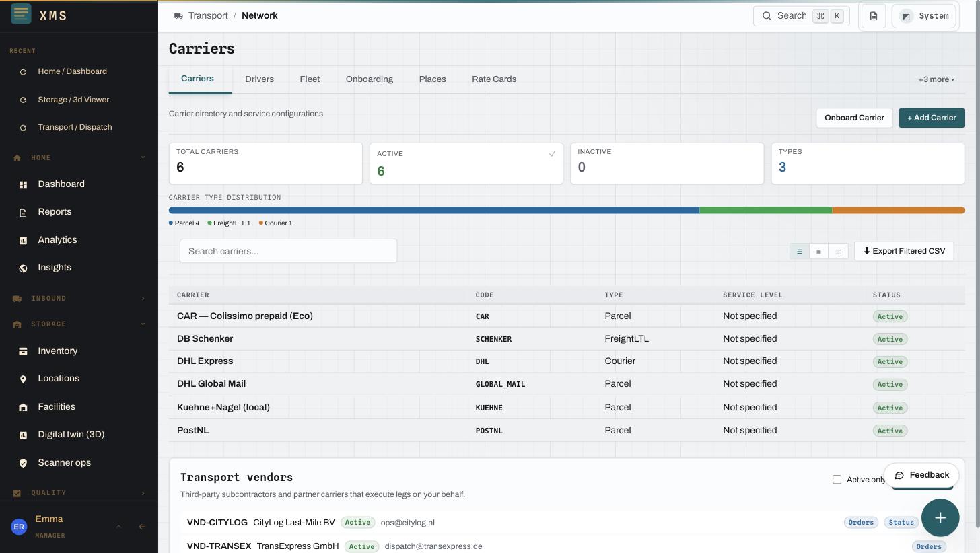
Task: Open the Feedback button
Action: point(921,475)
